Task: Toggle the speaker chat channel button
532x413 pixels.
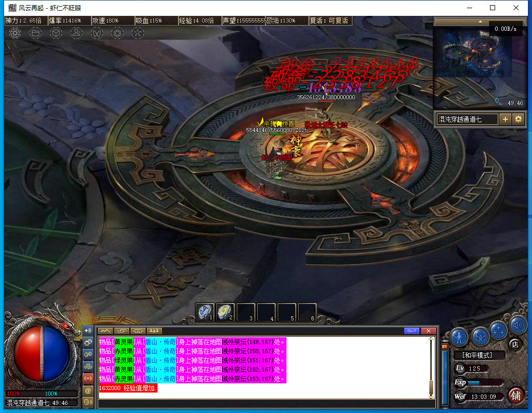Action: point(88,330)
